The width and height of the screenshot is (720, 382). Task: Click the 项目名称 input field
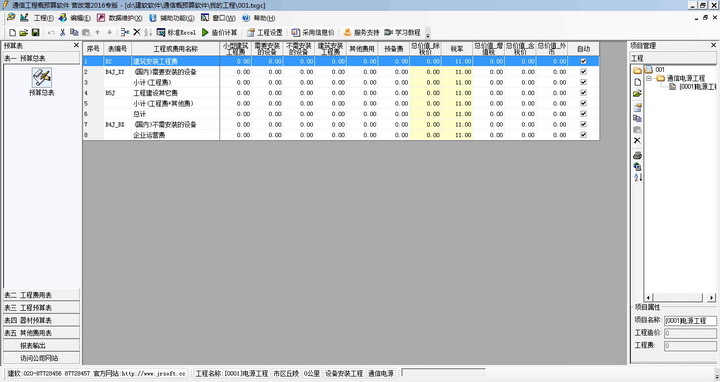point(690,320)
